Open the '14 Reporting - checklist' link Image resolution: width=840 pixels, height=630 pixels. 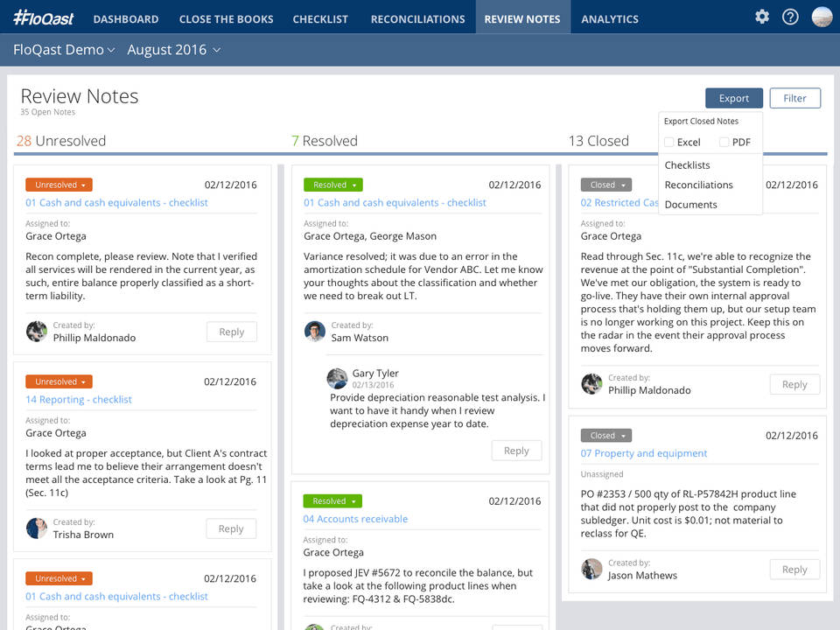pos(79,399)
